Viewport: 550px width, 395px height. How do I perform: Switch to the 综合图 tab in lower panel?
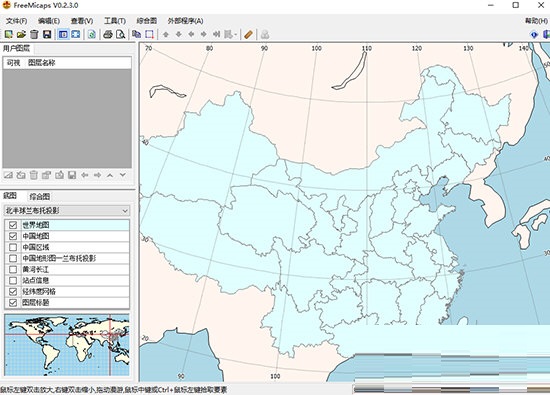[39, 196]
